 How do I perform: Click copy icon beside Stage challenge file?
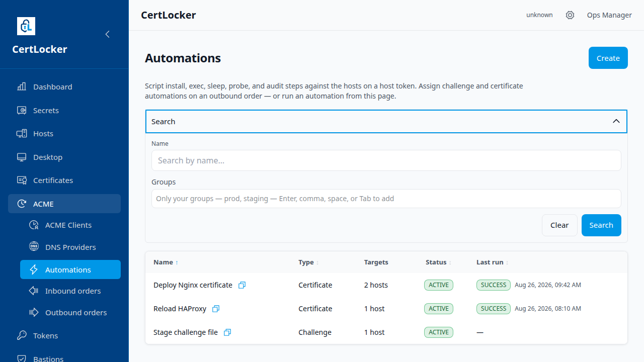tap(227, 332)
